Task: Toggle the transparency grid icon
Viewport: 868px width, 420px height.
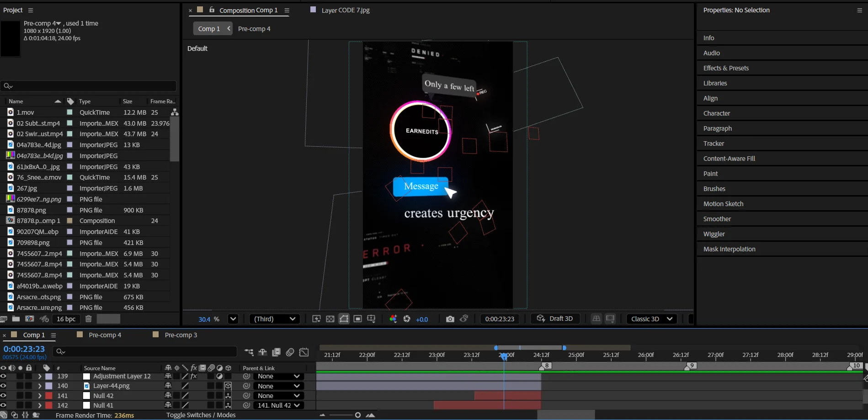Action: click(x=330, y=319)
